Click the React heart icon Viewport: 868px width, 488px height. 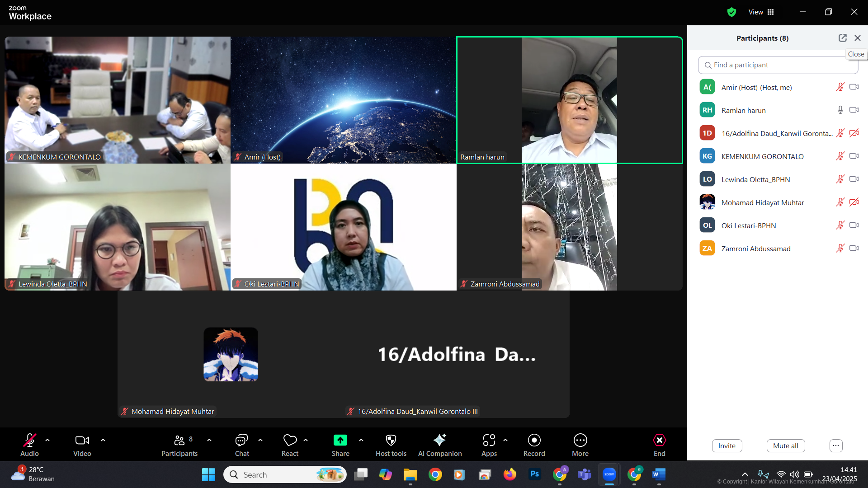pos(290,440)
